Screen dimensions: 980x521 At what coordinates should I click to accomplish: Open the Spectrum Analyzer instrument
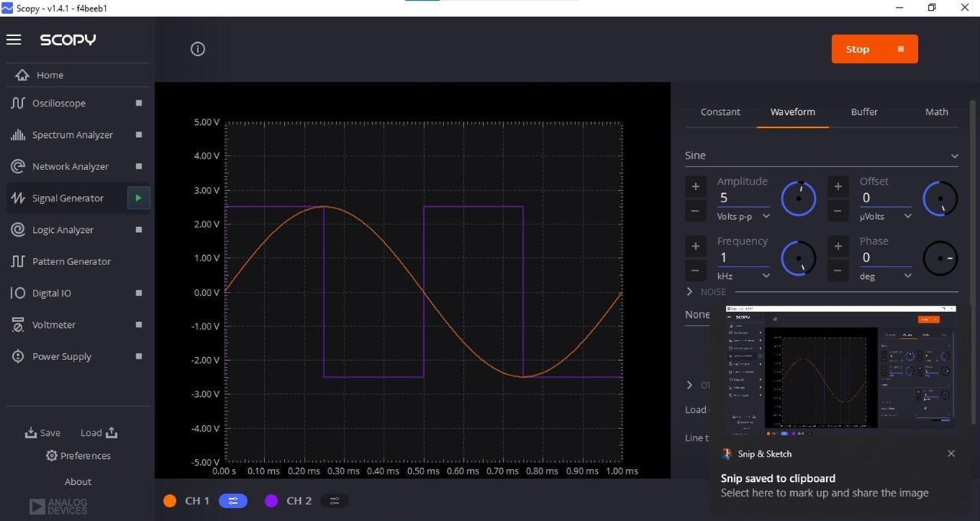72,135
